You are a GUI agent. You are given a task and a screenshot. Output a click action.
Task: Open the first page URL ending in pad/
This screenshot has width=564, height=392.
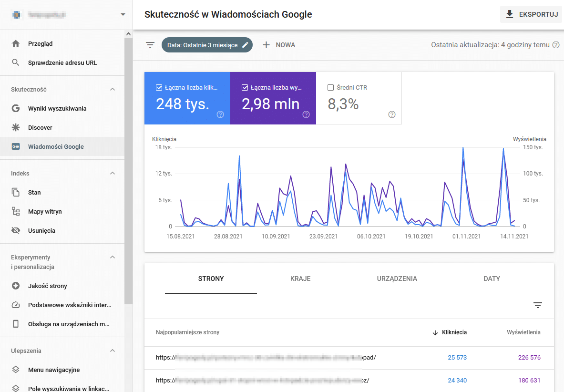pyautogui.click(x=266, y=358)
